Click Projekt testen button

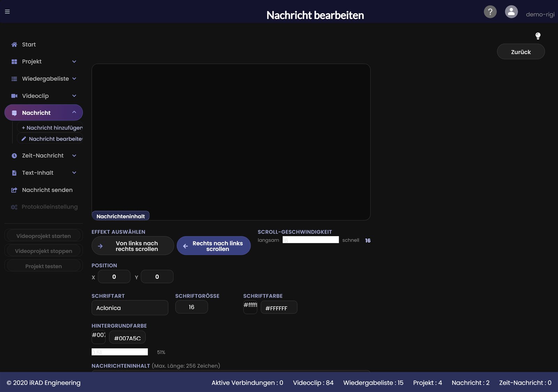[44, 266]
